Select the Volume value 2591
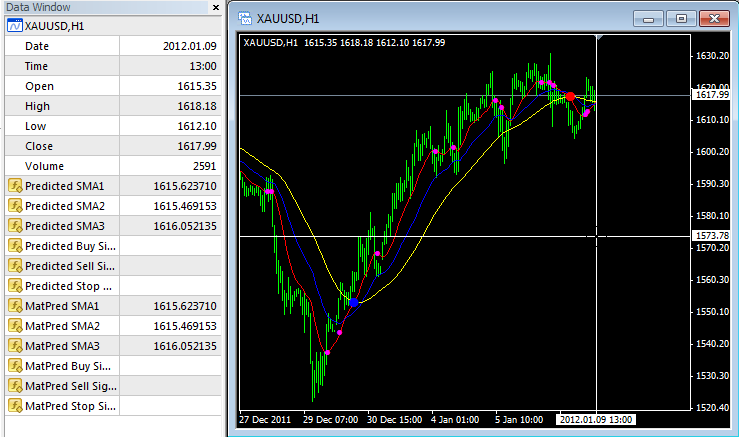Screen dimensions: 739x437 [204, 166]
